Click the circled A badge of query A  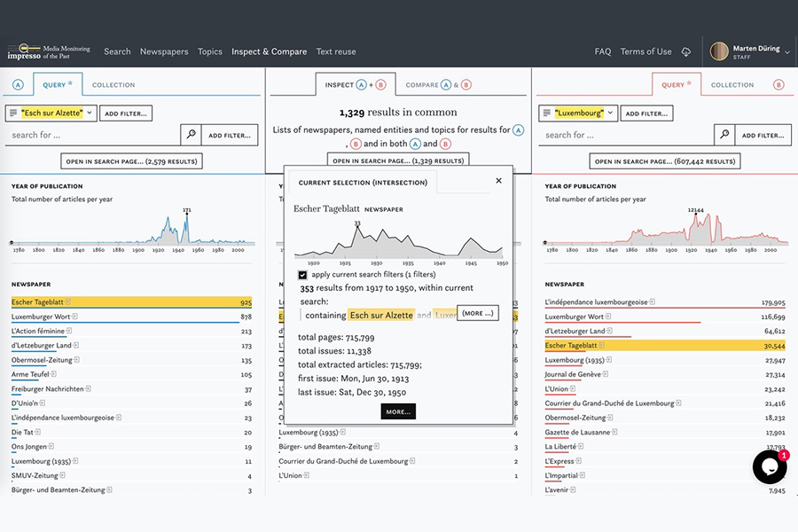coord(18,84)
